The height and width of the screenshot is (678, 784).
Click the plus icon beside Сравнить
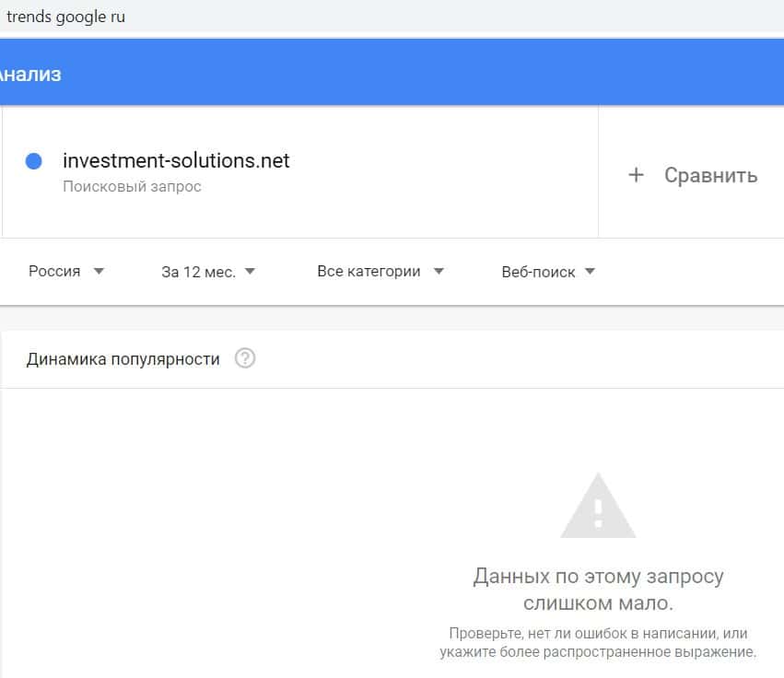[636, 175]
